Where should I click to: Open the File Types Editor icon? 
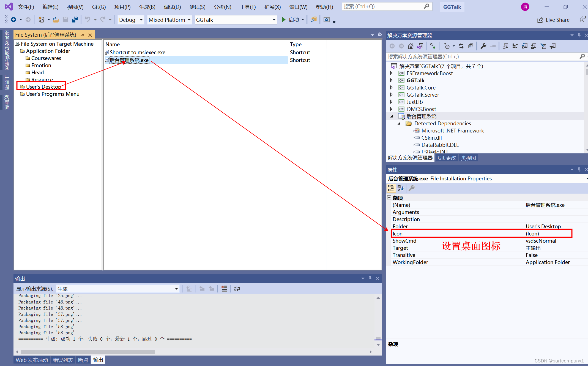click(x=524, y=46)
